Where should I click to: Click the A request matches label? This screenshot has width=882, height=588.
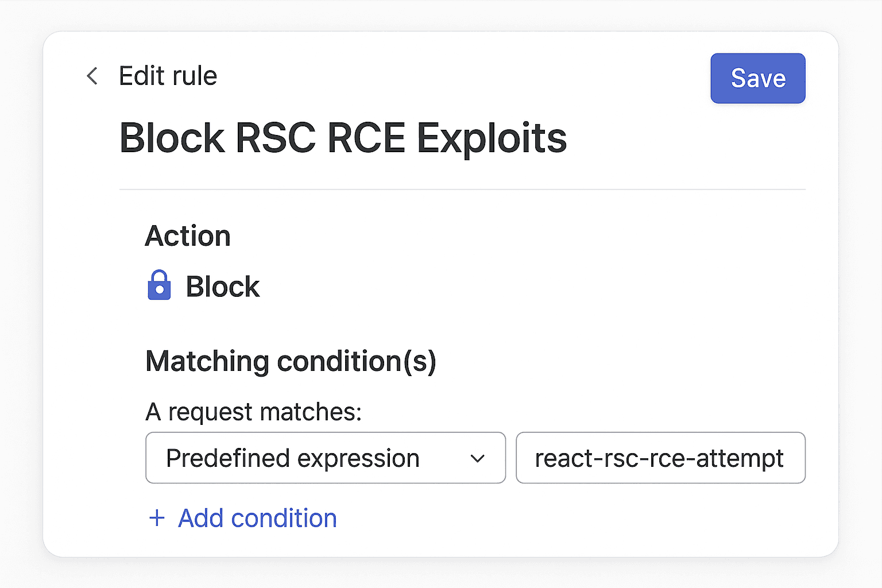coord(254,412)
